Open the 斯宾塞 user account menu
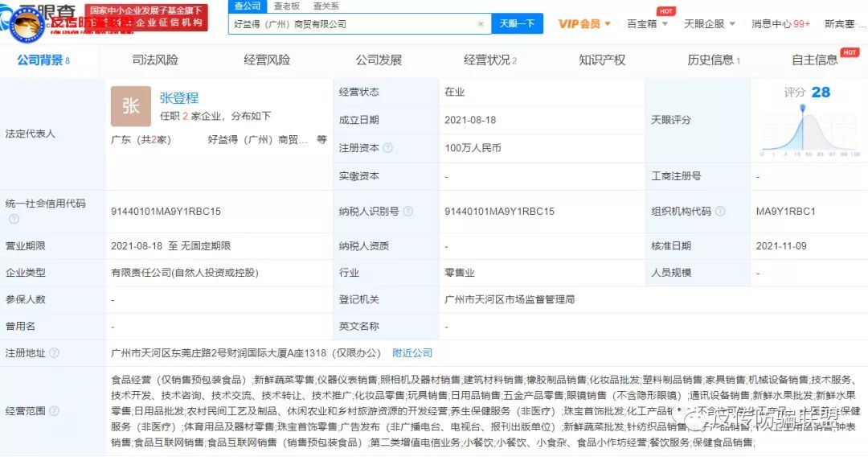Screen dimensions: 868x457 [844, 24]
